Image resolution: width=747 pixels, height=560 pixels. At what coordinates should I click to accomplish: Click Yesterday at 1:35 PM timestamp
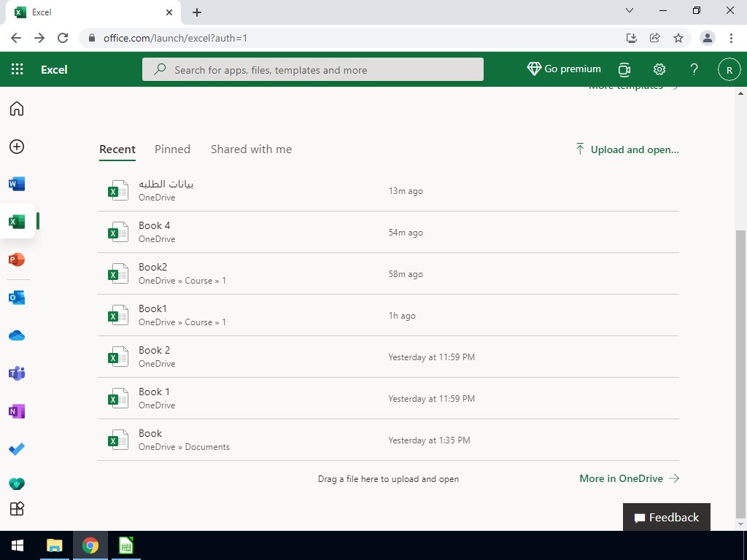429,440
